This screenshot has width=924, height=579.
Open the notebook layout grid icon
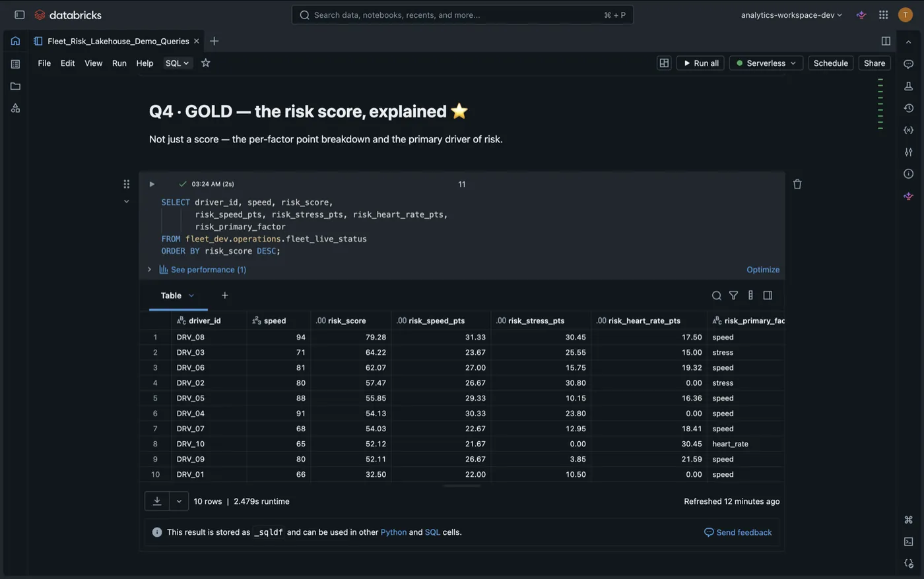664,63
